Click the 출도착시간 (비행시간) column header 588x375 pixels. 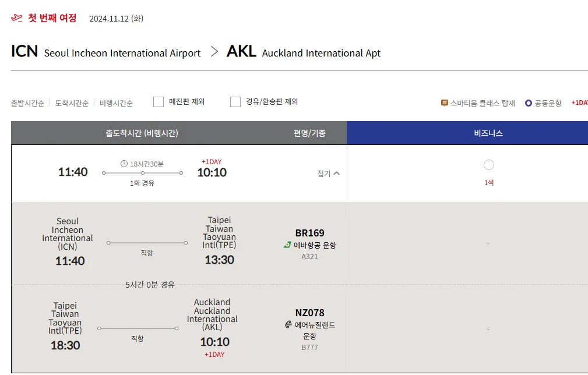pos(142,133)
